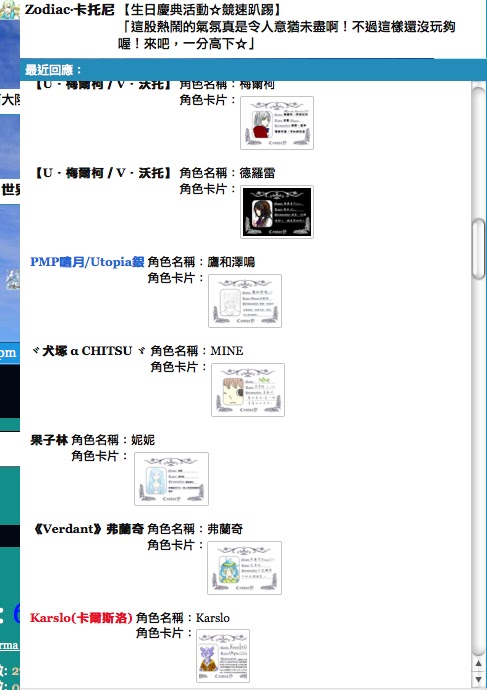
Task: Click the 角色名稱:Karslo text
Action: click(183, 618)
